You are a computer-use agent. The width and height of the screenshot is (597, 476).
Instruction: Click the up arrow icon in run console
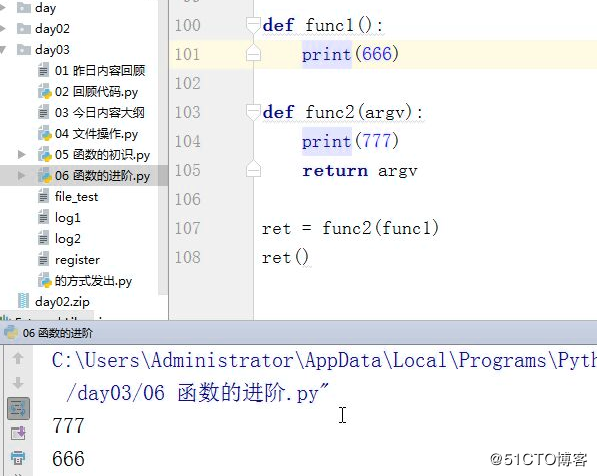[x=18, y=358]
